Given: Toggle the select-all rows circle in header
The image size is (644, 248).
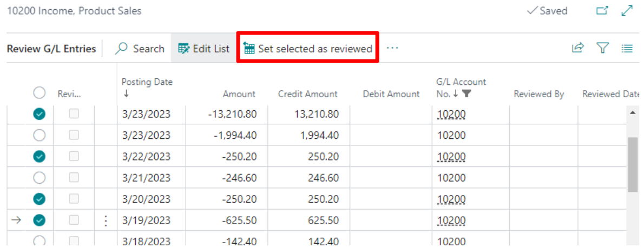Looking at the screenshot, I should [x=39, y=93].
